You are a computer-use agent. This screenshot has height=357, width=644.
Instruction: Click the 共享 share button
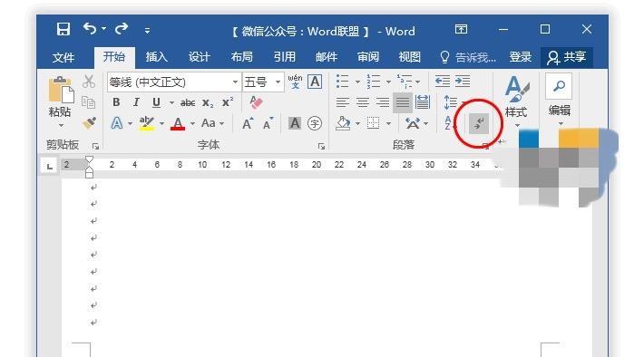[566, 57]
